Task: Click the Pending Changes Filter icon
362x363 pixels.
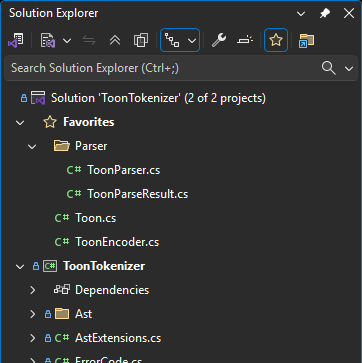Action: 48,41
